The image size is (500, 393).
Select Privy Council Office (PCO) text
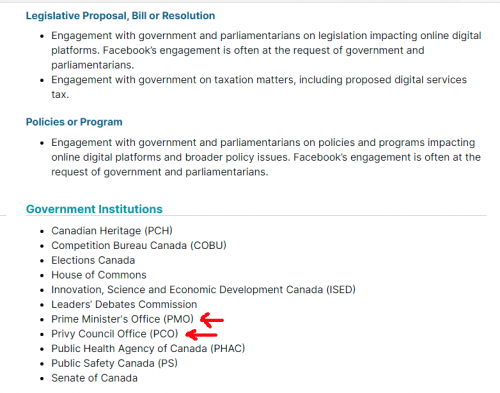(115, 334)
